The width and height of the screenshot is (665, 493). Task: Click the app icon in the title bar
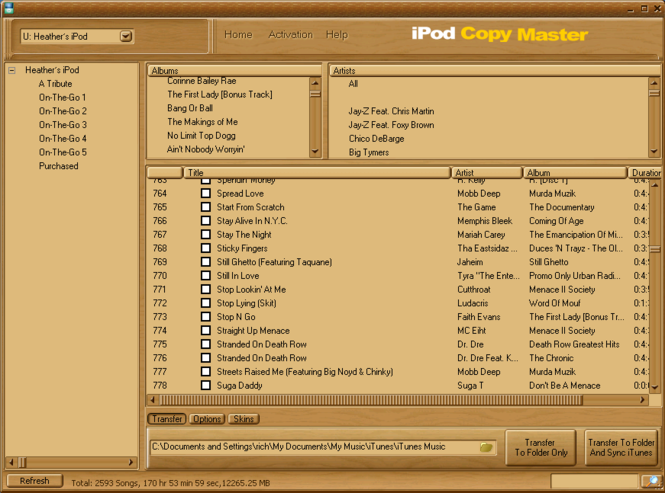tap(9, 7)
